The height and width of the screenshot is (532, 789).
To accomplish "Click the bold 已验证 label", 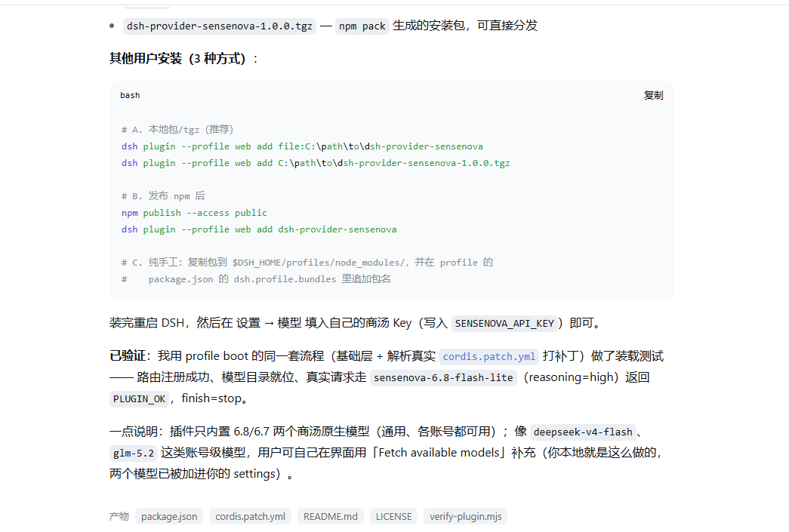I will click(128, 356).
